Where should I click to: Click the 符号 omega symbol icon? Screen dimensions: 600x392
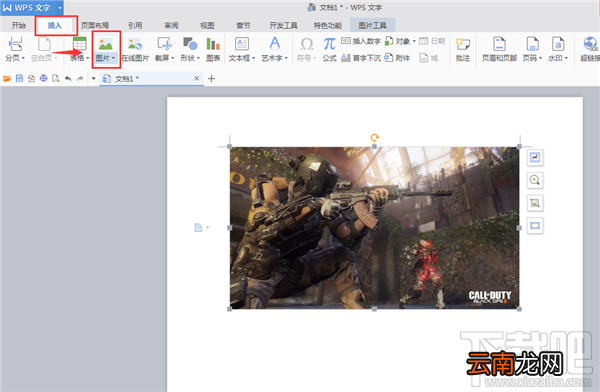[x=307, y=44]
